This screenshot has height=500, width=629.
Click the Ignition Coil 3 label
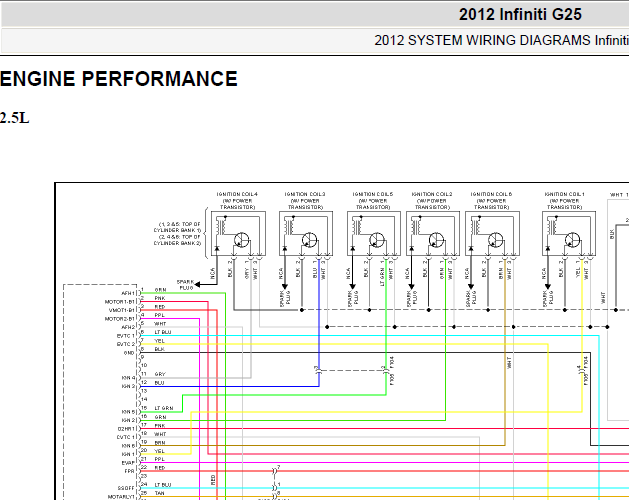[x=305, y=200]
